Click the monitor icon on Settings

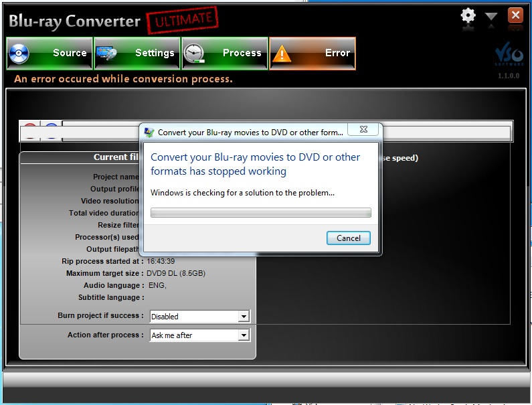click(106, 54)
